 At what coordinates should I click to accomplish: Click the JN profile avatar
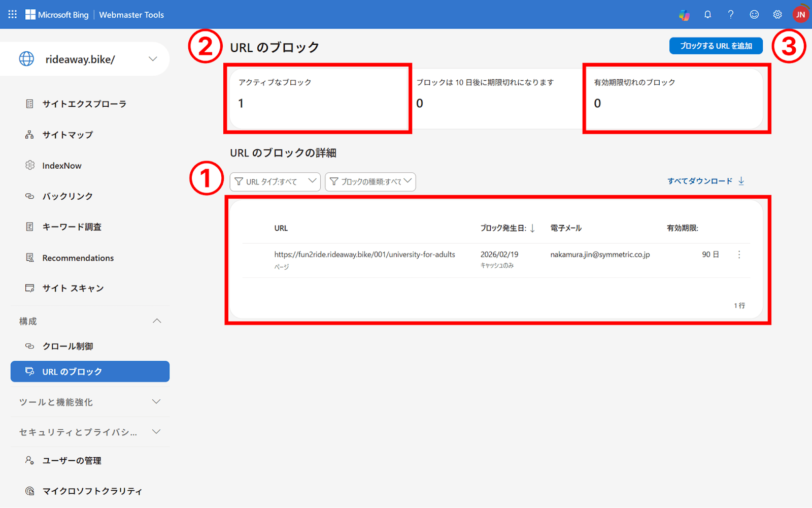point(800,15)
